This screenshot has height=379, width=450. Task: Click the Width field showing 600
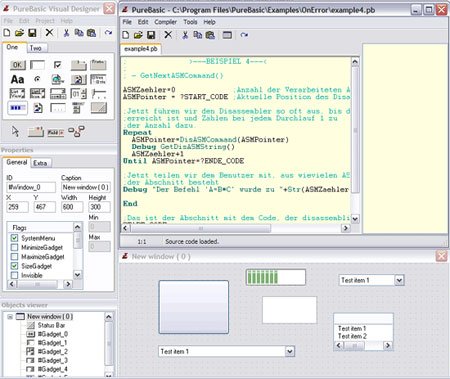(72, 207)
